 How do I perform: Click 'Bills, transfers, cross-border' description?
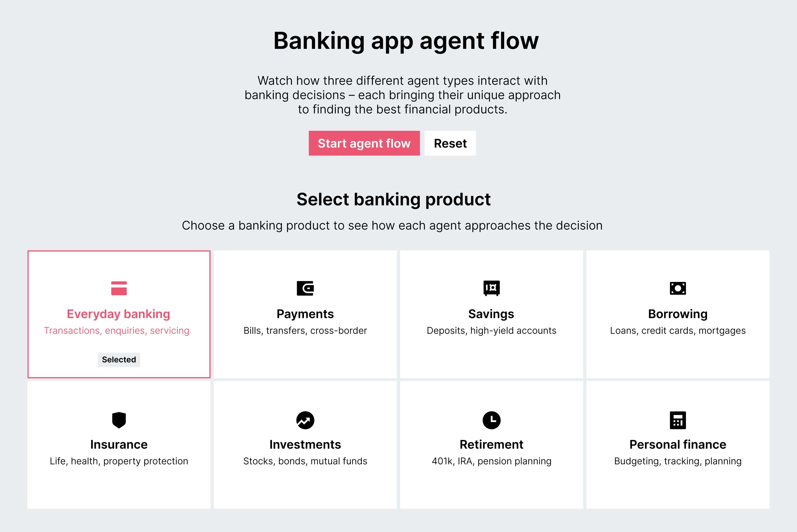click(x=305, y=331)
